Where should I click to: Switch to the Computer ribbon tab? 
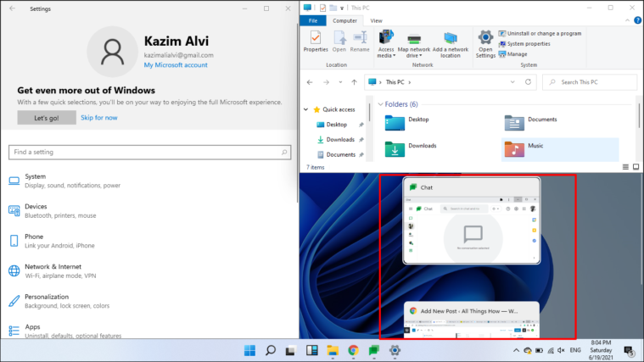click(x=344, y=20)
